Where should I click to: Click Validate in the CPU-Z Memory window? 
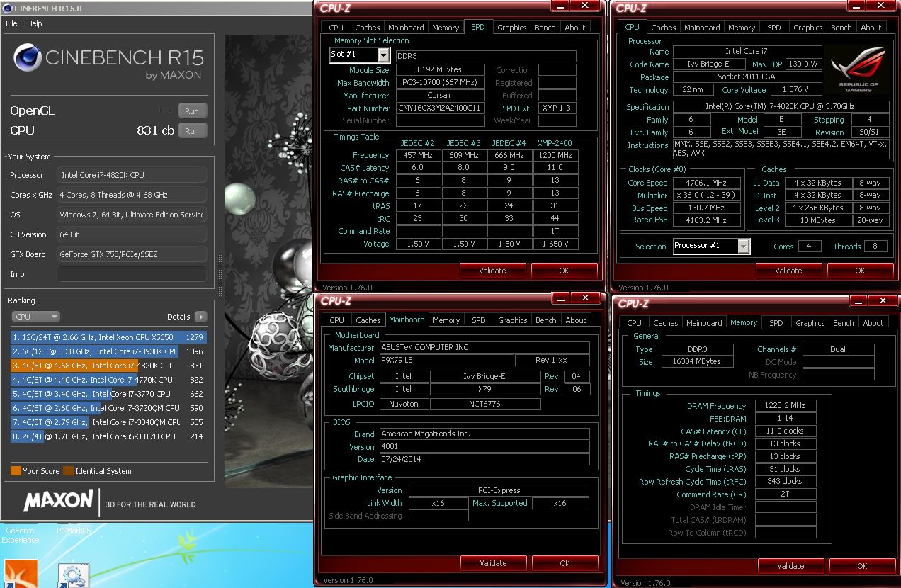tap(790, 566)
